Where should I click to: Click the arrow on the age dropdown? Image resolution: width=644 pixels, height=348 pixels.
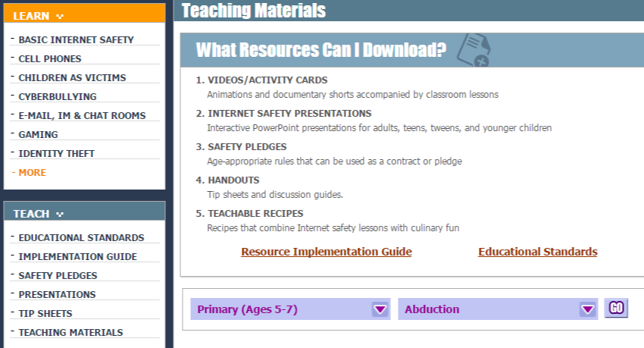pos(380,309)
